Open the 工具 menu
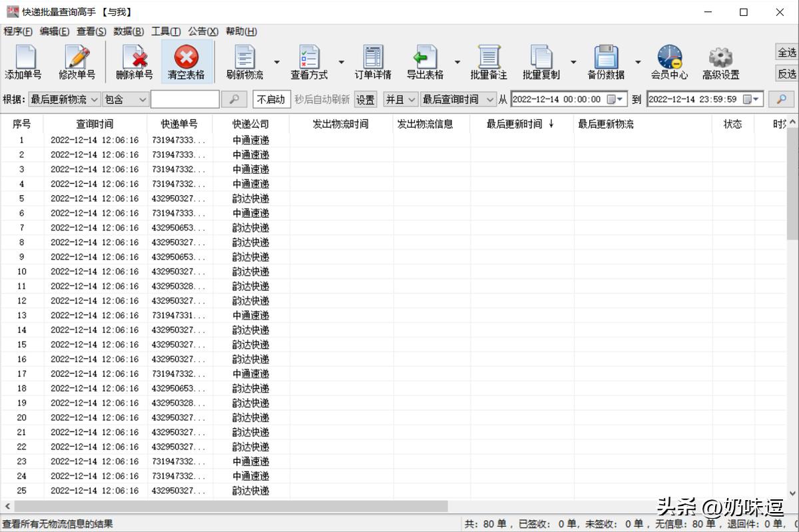Screen dimensions: 799x532 click(x=166, y=31)
